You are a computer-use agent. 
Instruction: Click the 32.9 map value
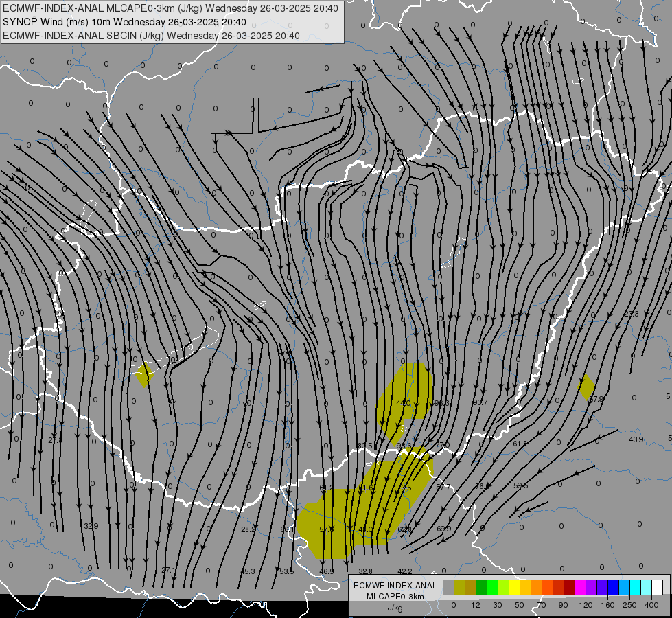91,526
